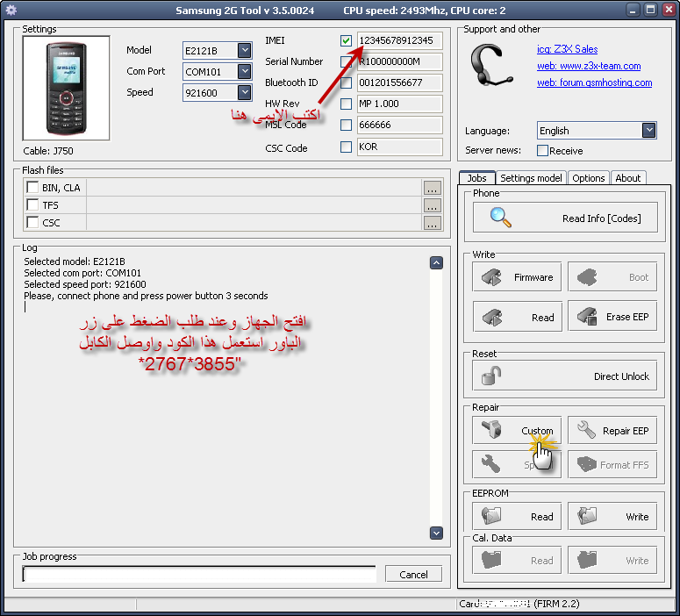Open the Options tab
This screenshot has height=616, width=680.
click(x=588, y=178)
